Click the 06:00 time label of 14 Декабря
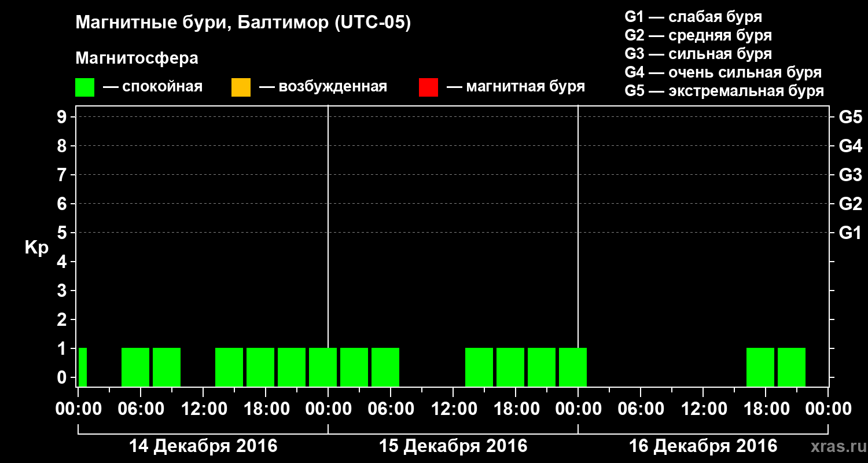Viewport: 868px width, 463px height. (141, 409)
